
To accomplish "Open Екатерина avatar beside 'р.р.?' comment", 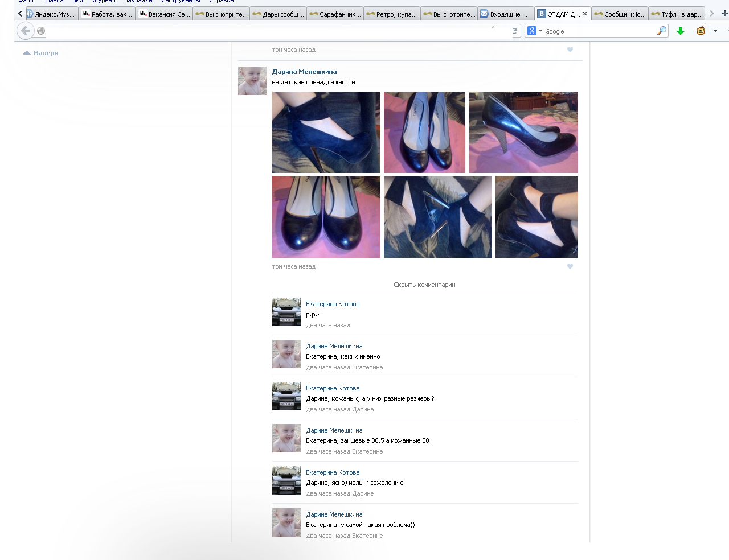I will [286, 312].
